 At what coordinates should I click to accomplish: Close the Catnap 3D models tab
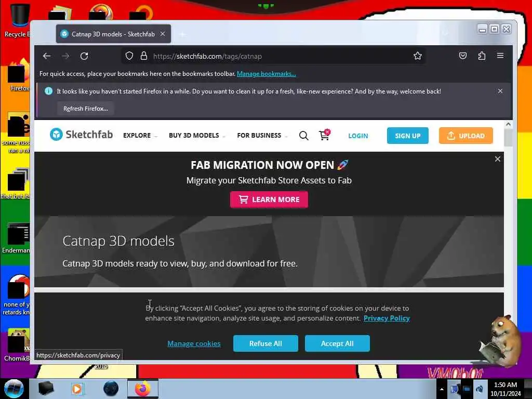pyautogui.click(x=163, y=34)
